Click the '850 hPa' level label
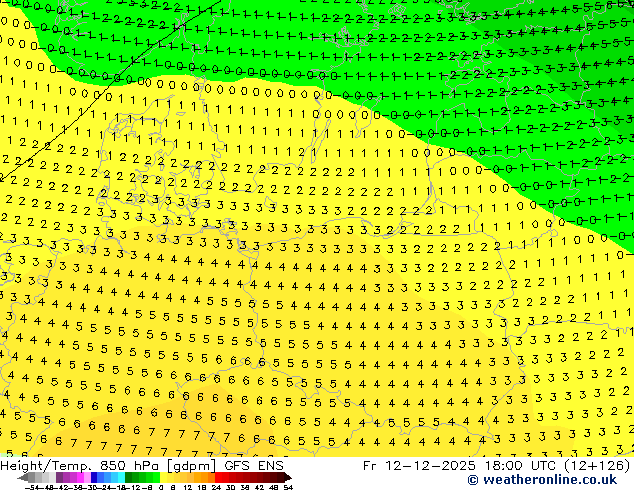The height and width of the screenshot is (490, 634). (129, 466)
